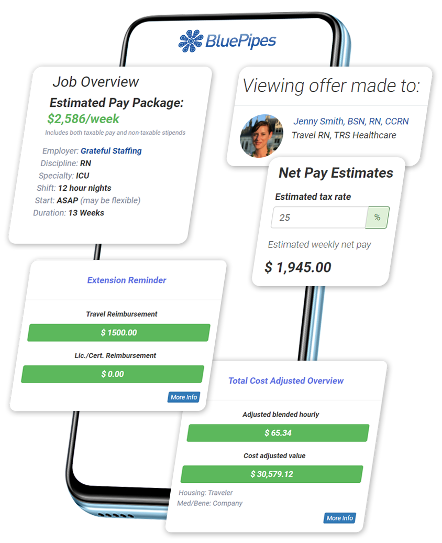Open the Total Cost Adjusted Overview link

coord(286,381)
